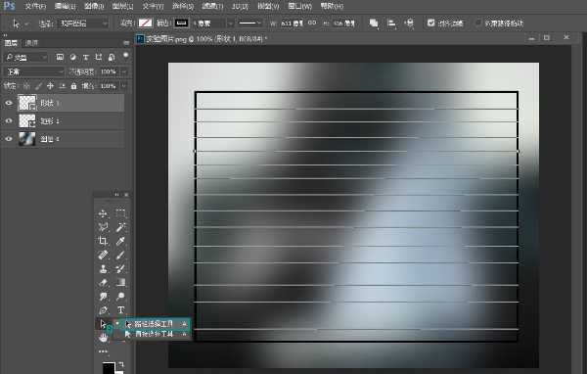
Task: Hide the top shape layer via eye icon
Action: 9,103
